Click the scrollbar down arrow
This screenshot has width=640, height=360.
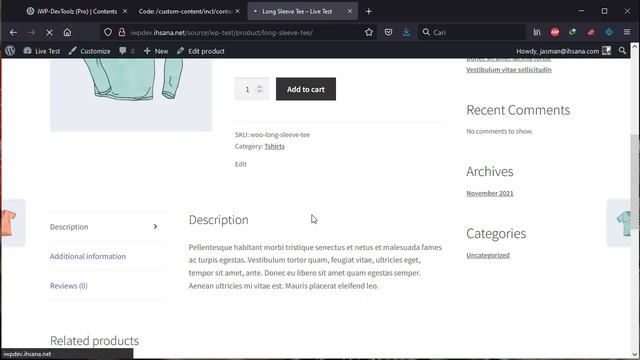click(x=635, y=354)
